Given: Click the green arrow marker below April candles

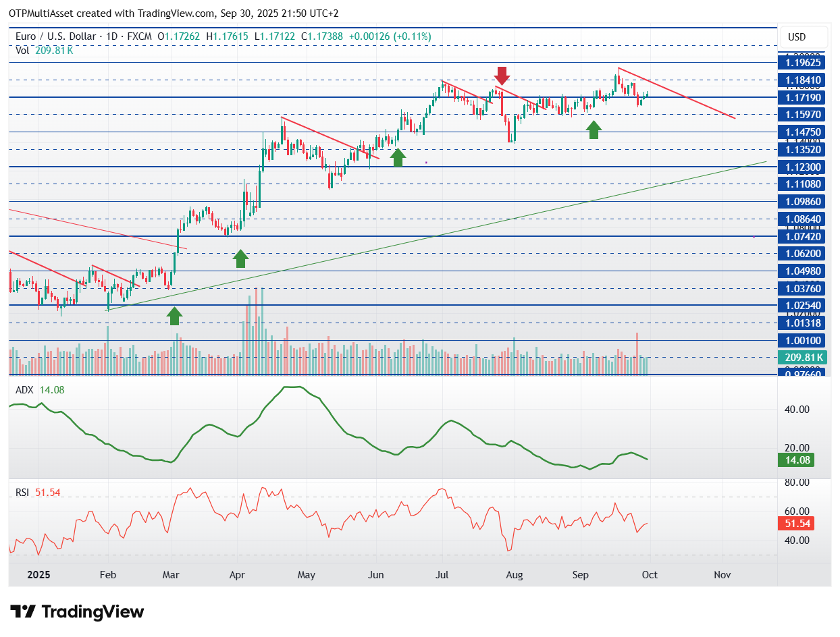Looking at the screenshot, I should (x=240, y=258).
